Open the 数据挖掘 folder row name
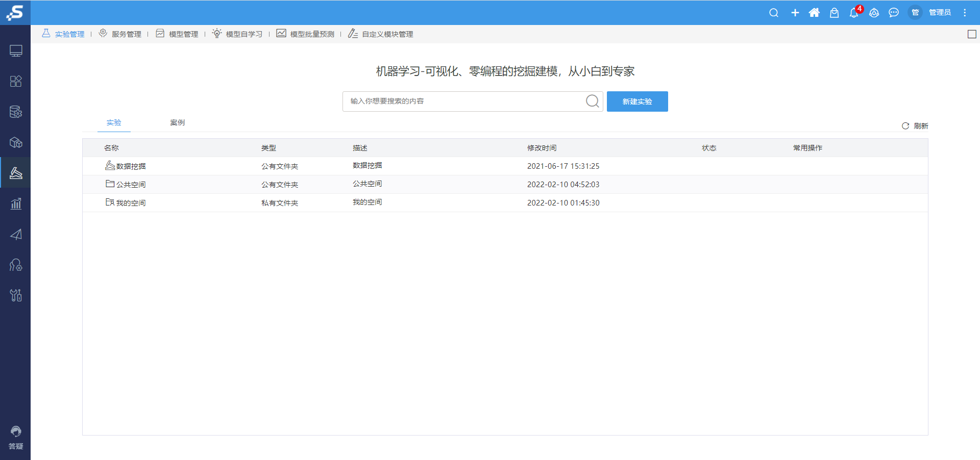Screen dimensions: 980x460 click(131, 166)
